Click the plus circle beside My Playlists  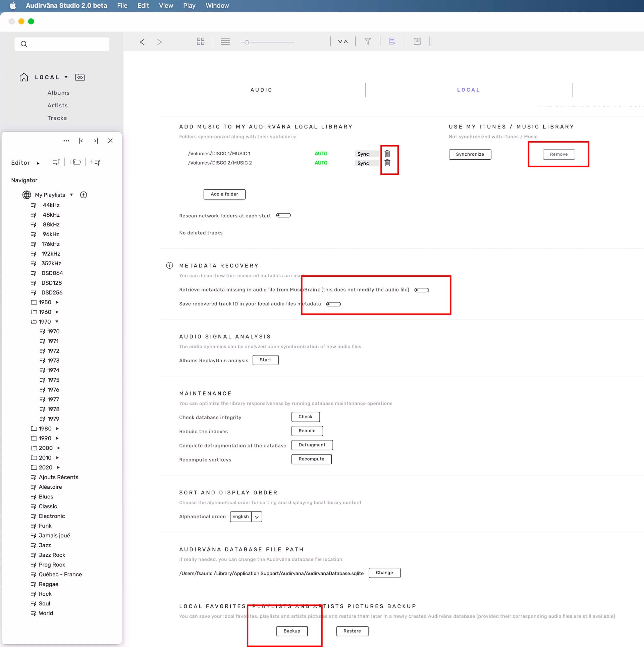click(x=84, y=195)
